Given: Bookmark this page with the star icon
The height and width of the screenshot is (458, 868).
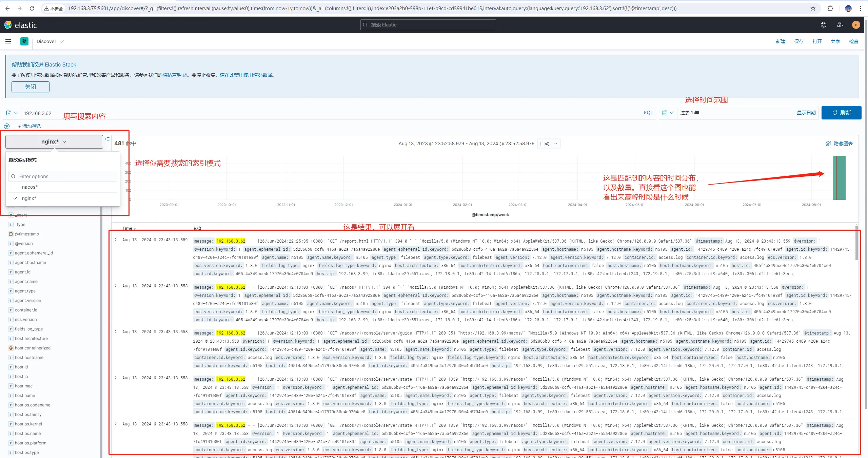Looking at the screenshot, I should pyautogui.click(x=813, y=8).
